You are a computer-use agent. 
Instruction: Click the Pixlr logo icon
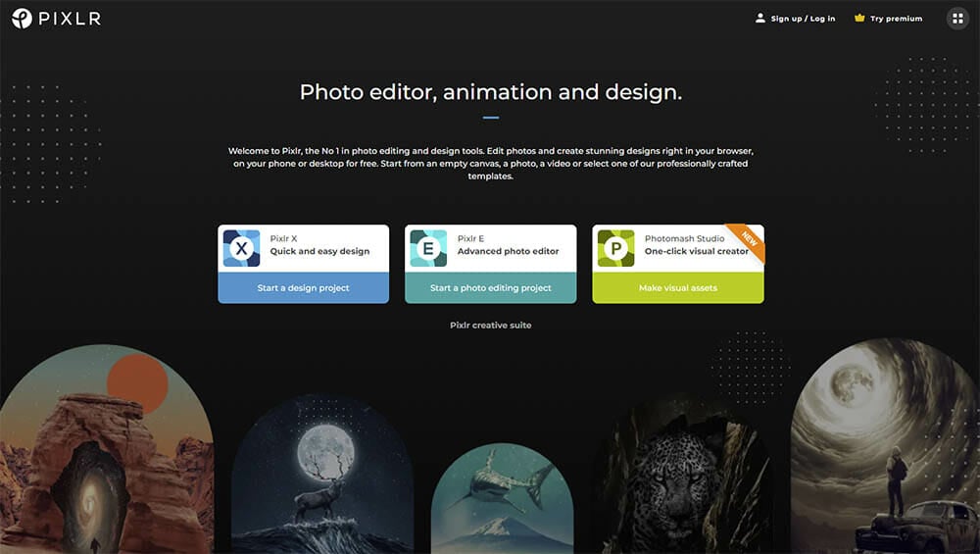click(22, 19)
